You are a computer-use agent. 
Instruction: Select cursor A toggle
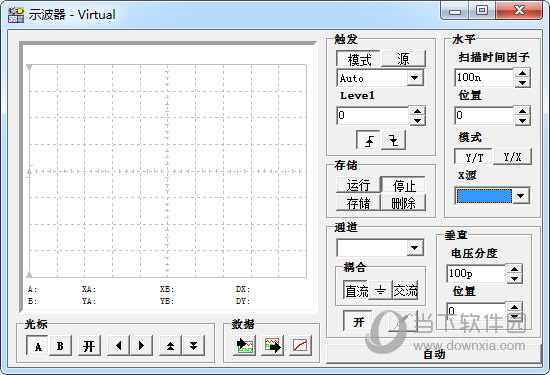pyautogui.click(x=38, y=346)
